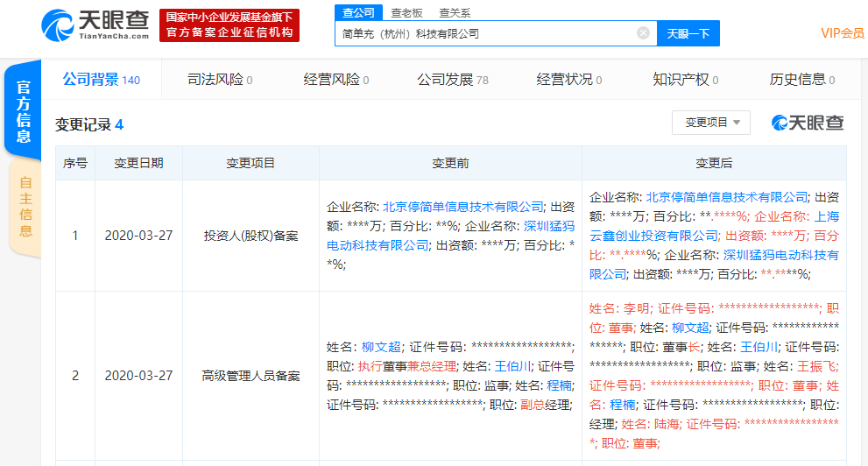Open the 历史信息 tab
This screenshot has height=466, width=868.
802,80
